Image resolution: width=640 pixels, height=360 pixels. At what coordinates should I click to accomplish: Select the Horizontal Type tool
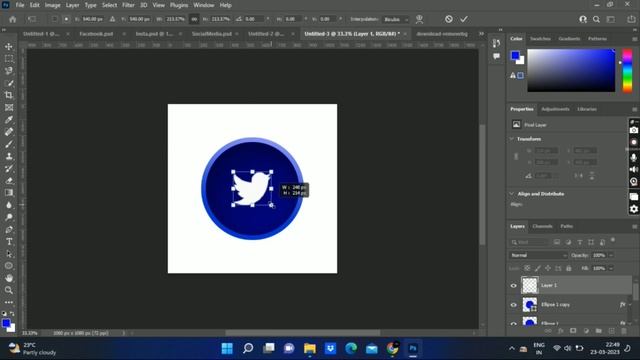point(9,242)
